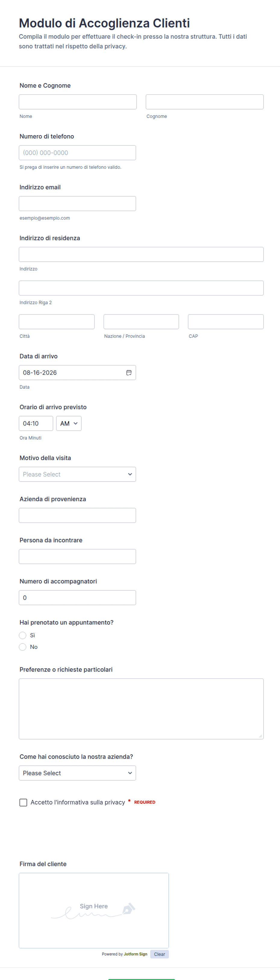Click the Città input field

coord(57,322)
